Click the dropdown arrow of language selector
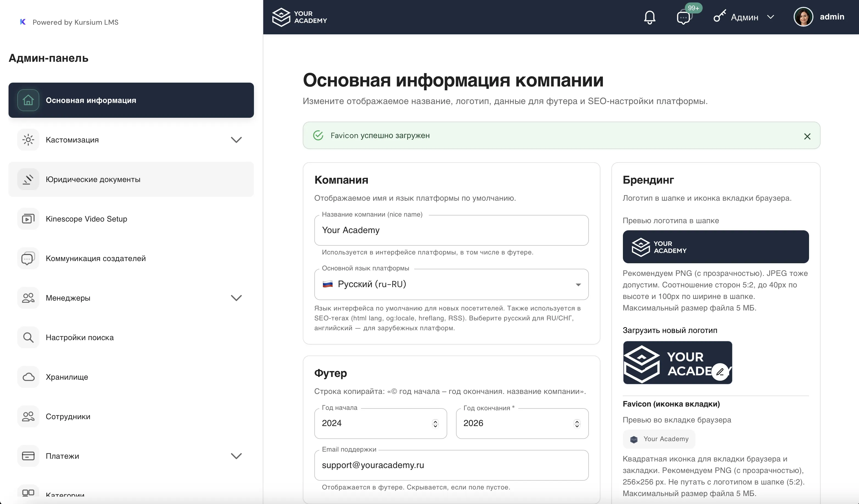Viewport: 859px width, 504px height. tap(578, 285)
